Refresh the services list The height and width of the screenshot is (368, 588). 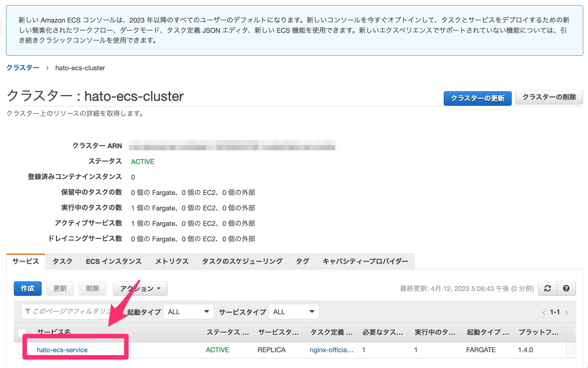point(548,288)
